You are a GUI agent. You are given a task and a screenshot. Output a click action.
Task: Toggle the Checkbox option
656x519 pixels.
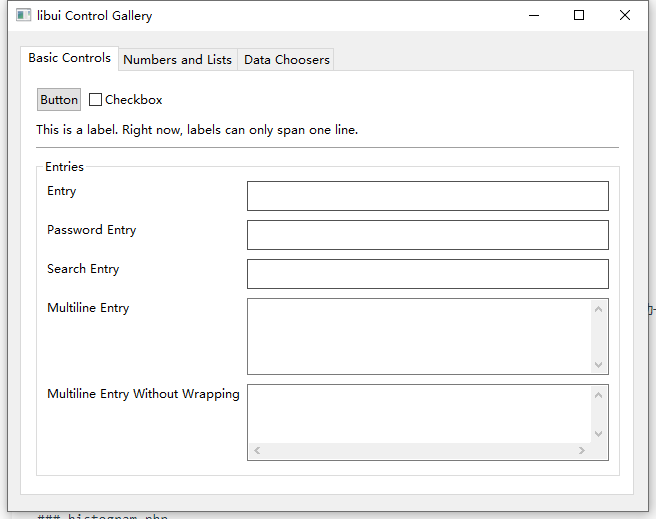(96, 100)
